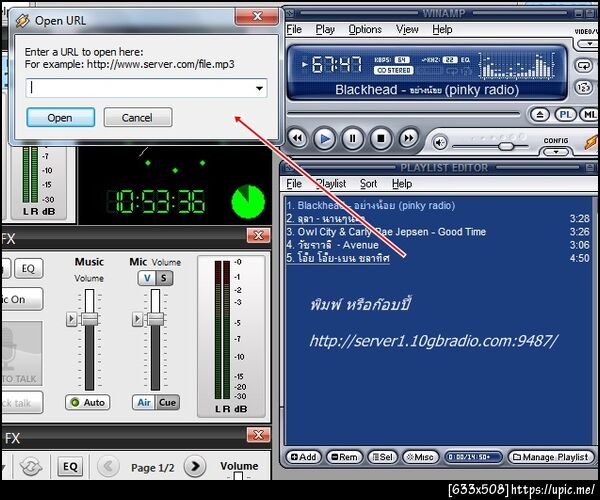Open EQ in upper FX panel
600x500 pixels.
click(x=29, y=268)
